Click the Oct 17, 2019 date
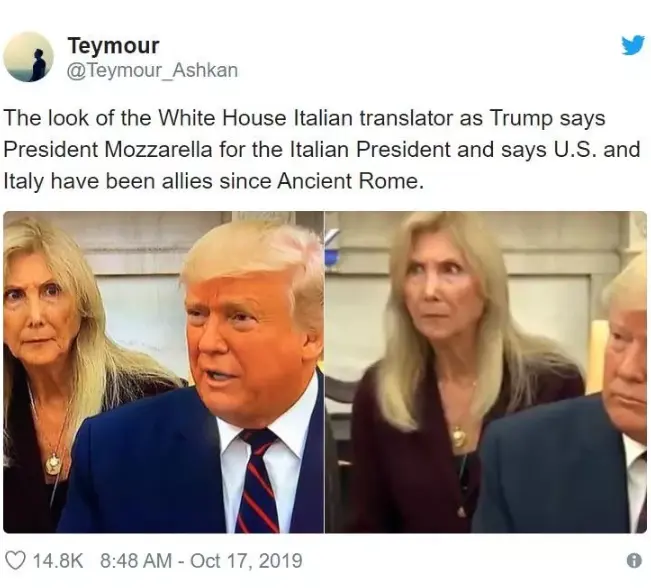Screen dimensions: 651x588 [x=246, y=561]
